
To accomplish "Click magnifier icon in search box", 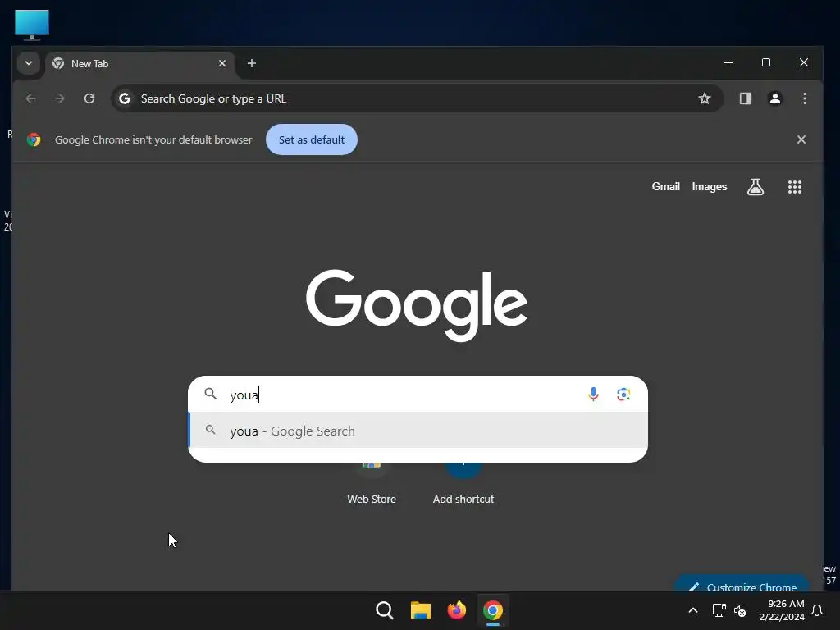I will 211,394.
